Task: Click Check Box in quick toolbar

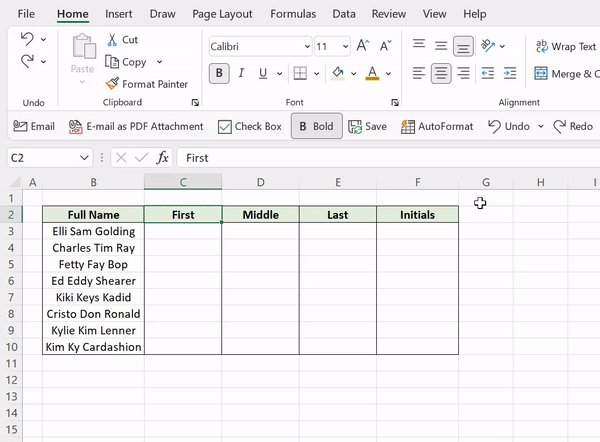Action: tap(249, 126)
